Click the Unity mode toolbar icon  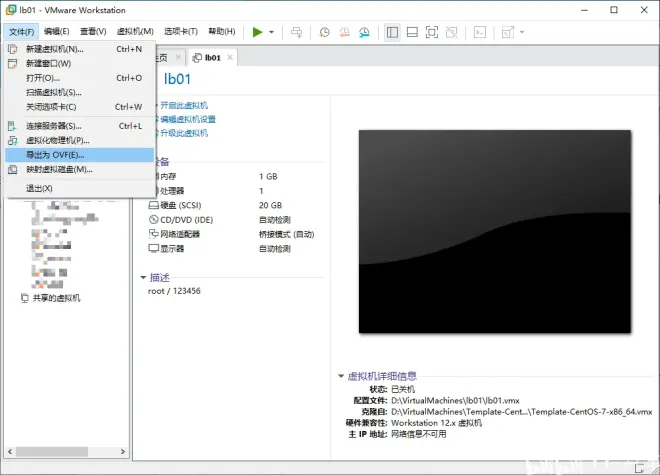(452, 32)
